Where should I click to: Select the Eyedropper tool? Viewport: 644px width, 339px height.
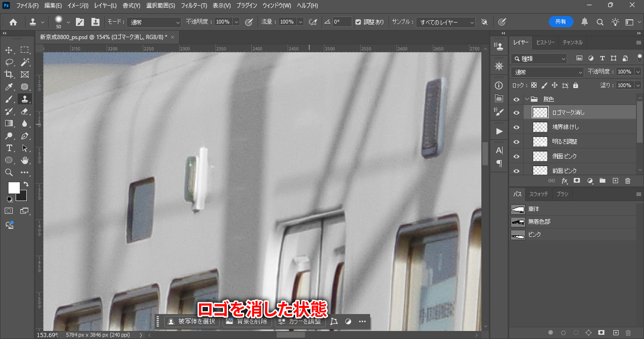coord(9,87)
